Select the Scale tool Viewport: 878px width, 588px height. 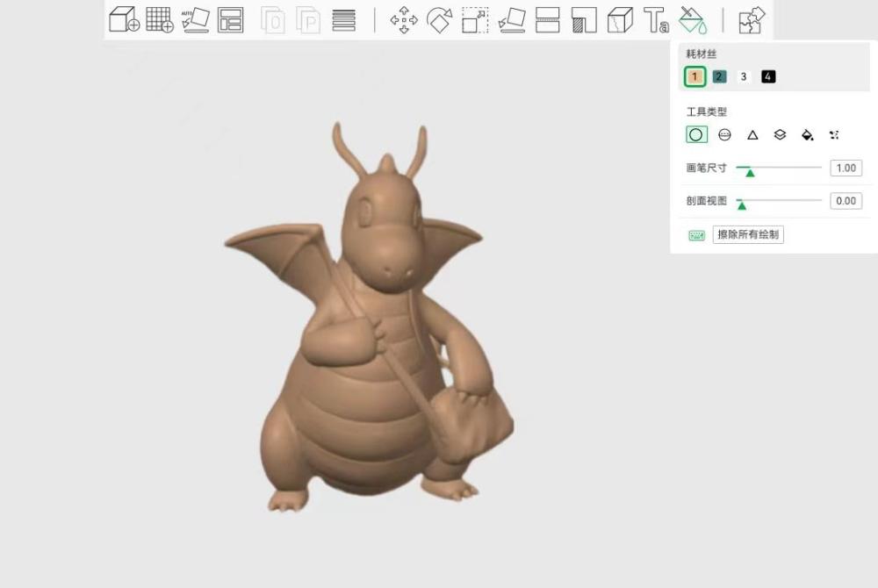(475, 19)
